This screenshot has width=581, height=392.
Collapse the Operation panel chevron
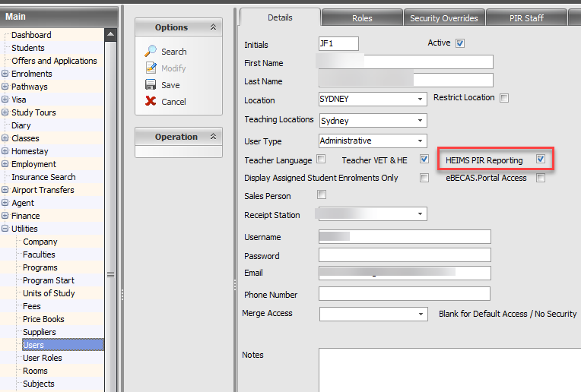coord(213,137)
